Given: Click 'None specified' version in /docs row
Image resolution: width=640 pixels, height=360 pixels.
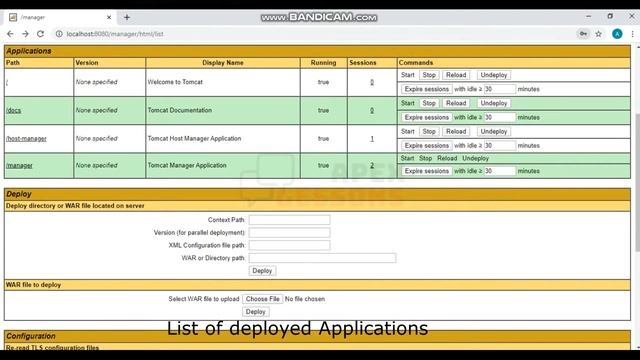Looking at the screenshot, I should click(96, 110).
